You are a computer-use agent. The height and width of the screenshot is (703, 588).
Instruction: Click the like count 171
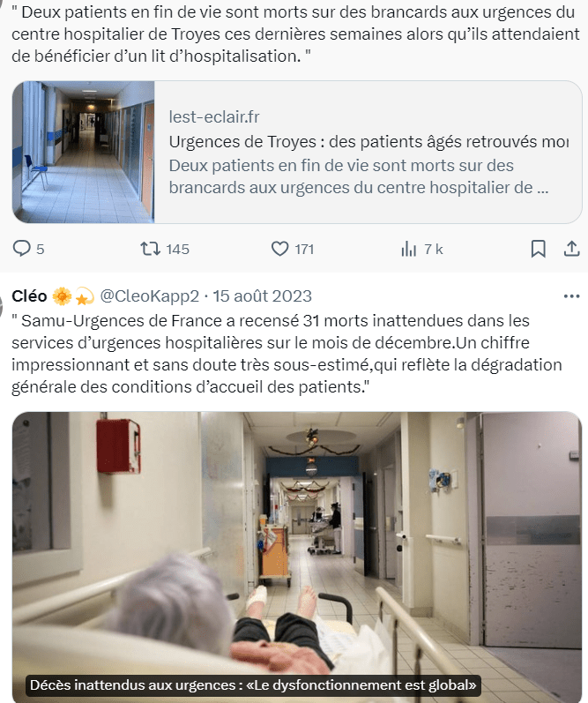coord(304,250)
